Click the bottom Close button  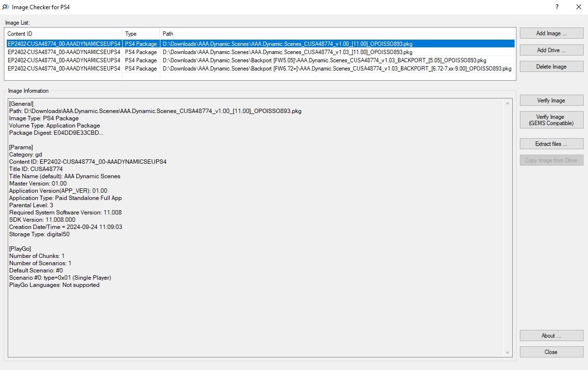tap(551, 352)
